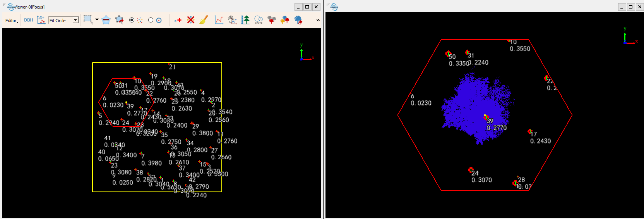This screenshot has height=219, width=644.
Task: Click the hand-drawn curve edit icon
Action: coord(232,20)
